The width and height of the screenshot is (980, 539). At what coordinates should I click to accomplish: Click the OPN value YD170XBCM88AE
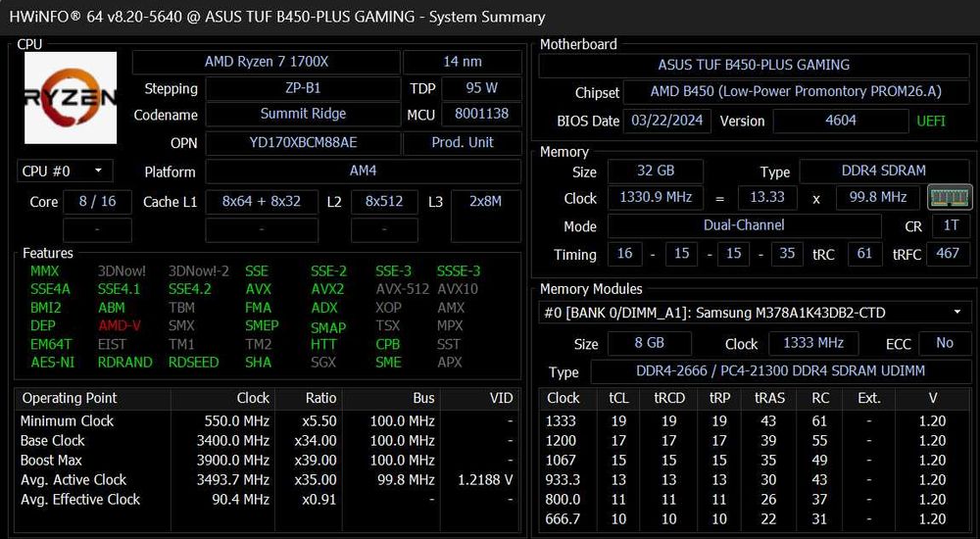303,142
